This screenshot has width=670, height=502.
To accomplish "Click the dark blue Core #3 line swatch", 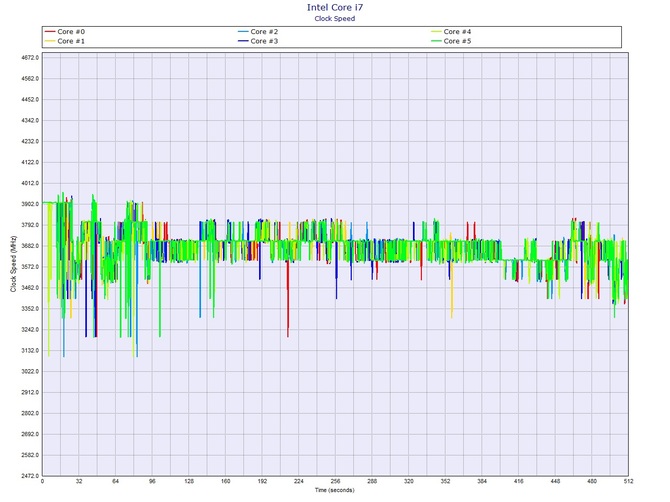I will click(243, 41).
